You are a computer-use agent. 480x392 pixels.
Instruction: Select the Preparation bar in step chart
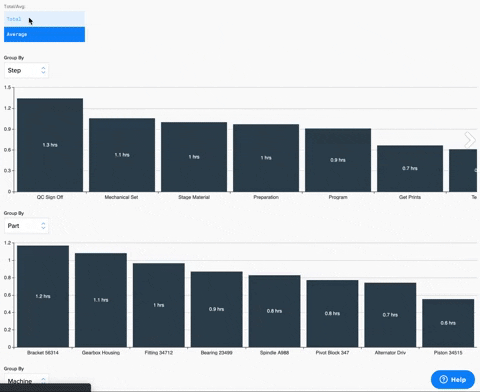(266, 158)
